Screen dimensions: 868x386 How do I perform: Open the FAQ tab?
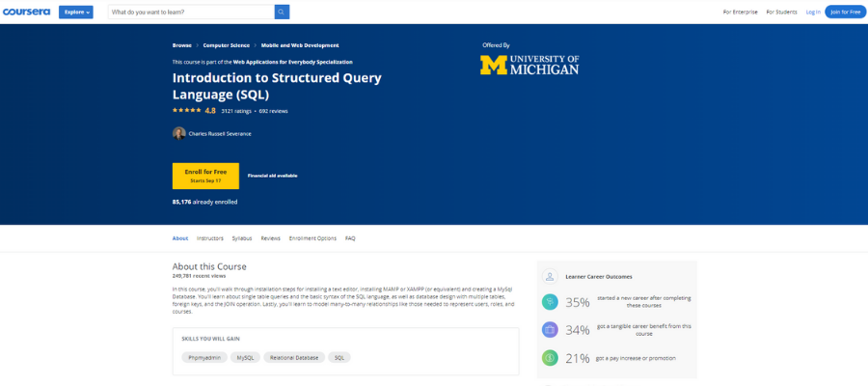click(x=350, y=238)
